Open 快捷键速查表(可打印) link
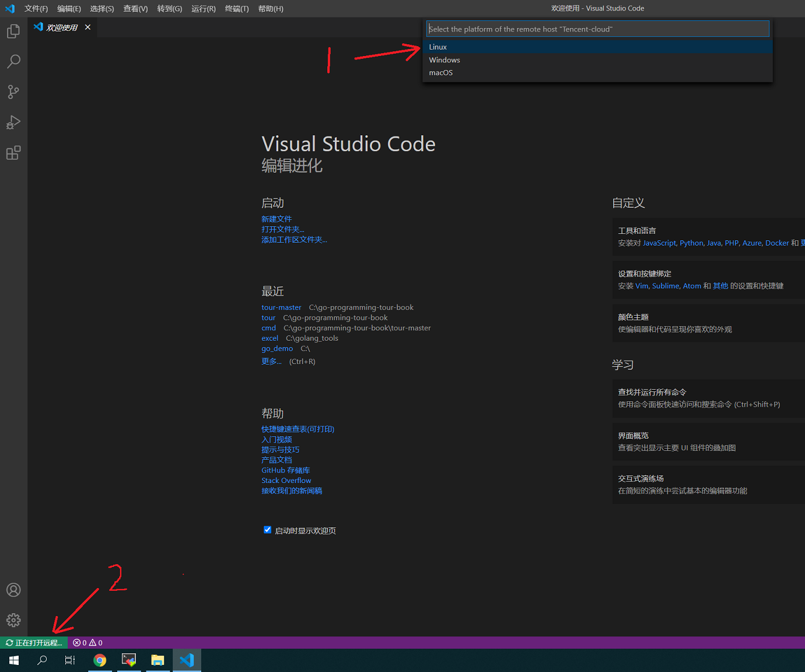 297,429
